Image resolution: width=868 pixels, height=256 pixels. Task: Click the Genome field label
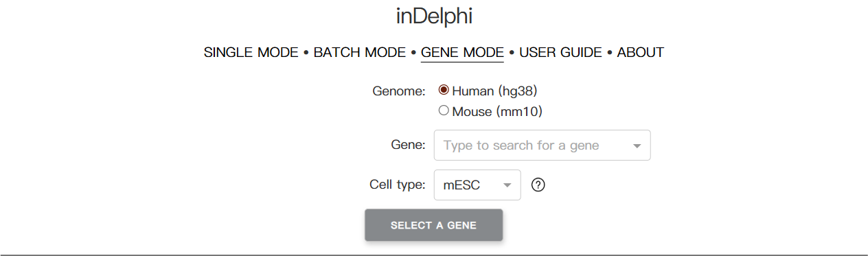point(399,91)
